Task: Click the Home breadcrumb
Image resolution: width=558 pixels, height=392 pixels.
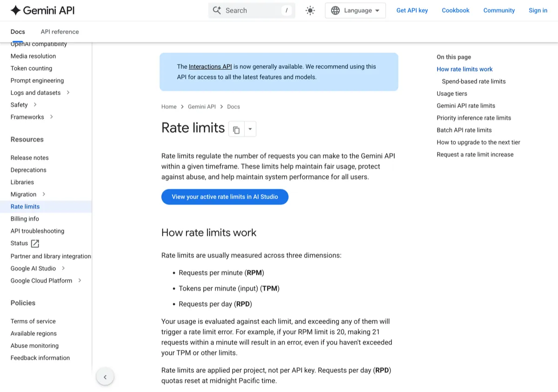Action: (x=169, y=106)
